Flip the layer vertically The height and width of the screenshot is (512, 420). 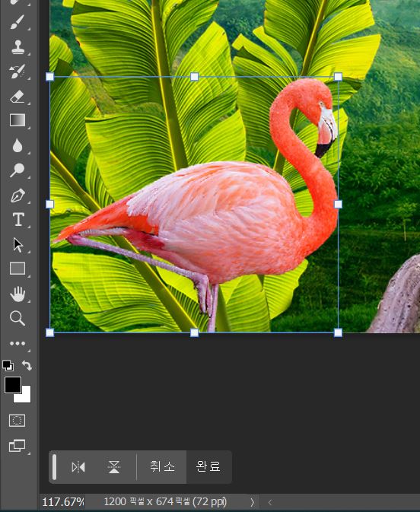pos(114,467)
